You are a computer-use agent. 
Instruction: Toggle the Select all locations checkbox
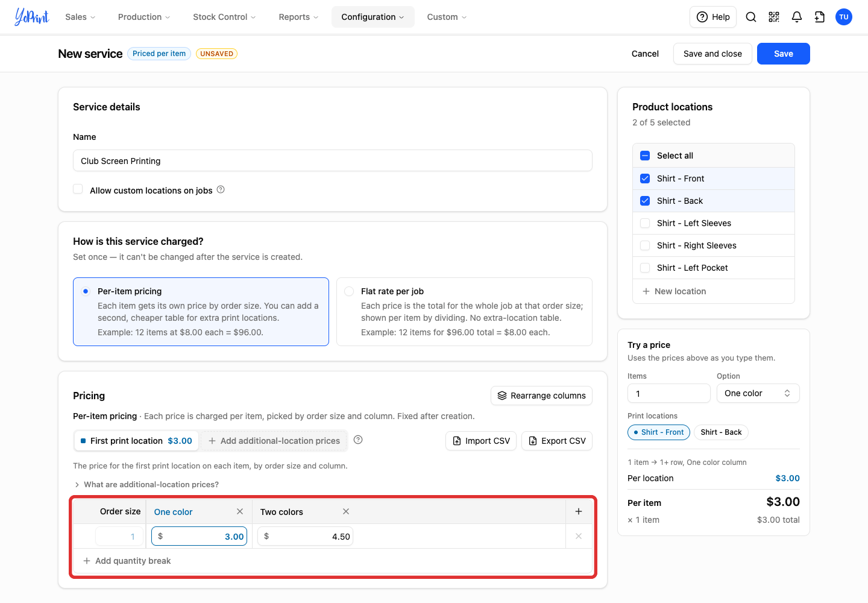click(645, 156)
